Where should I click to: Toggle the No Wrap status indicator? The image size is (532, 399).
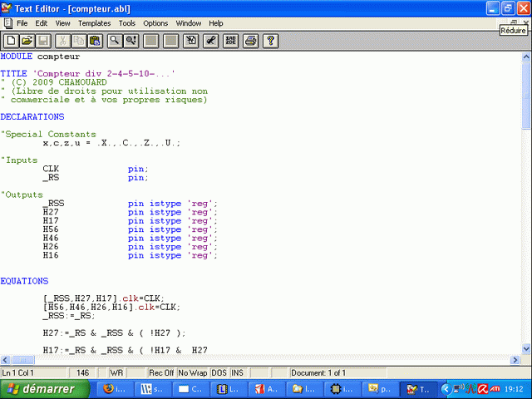click(x=193, y=373)
